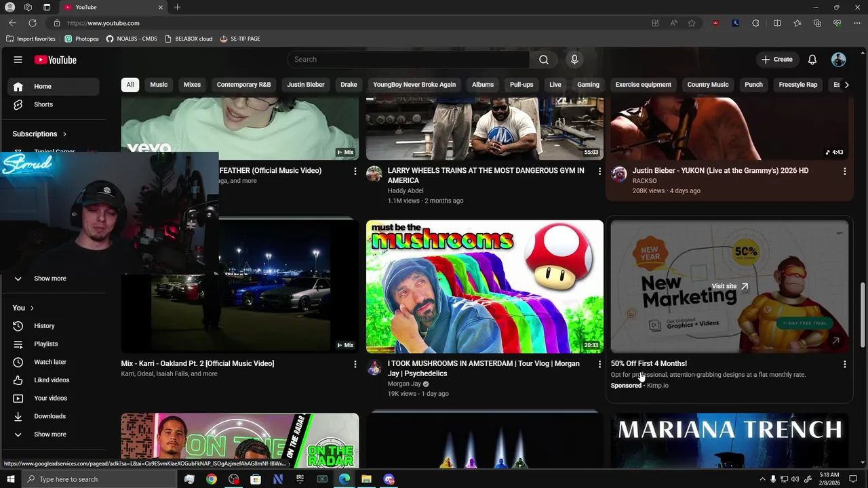The image size is (868, 488).
Task: Select the All filter chip
Action: tap(130, 85)
